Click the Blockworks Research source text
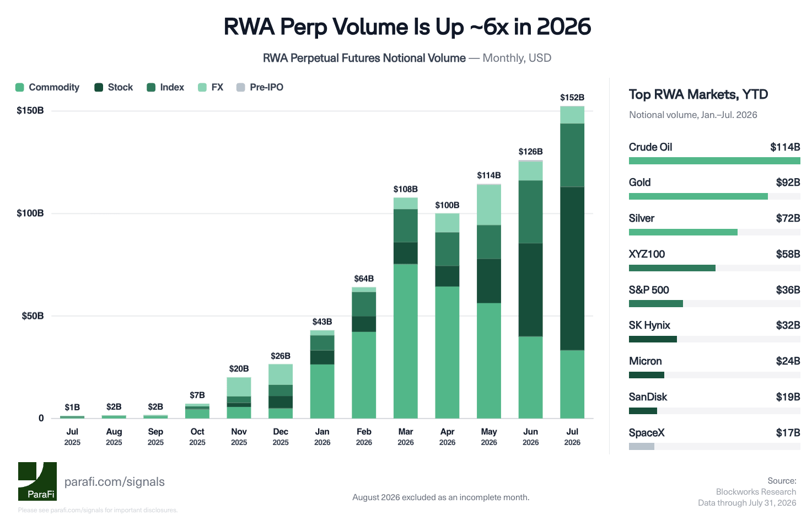This screenshot has width=812, height=525. (x=756, y=492)
